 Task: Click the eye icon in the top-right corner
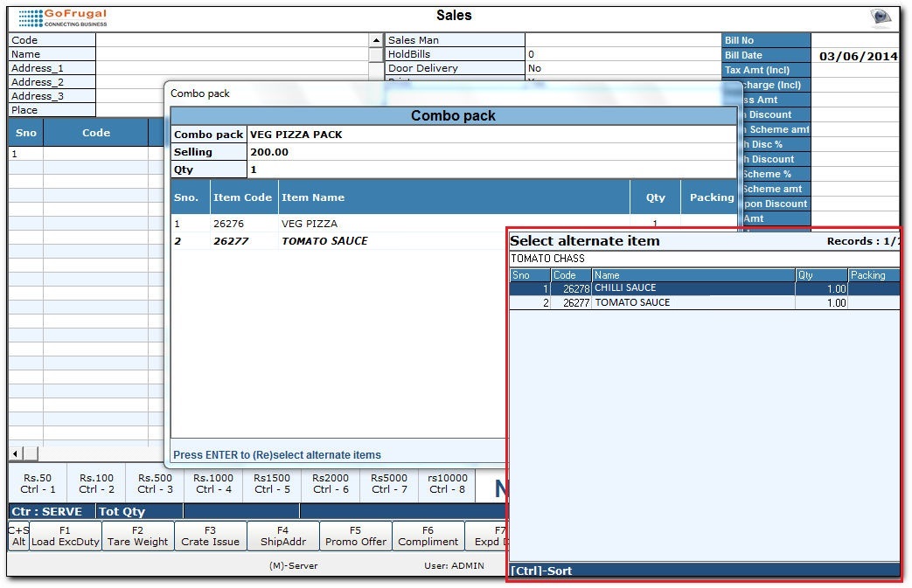[x=880, y=17]
